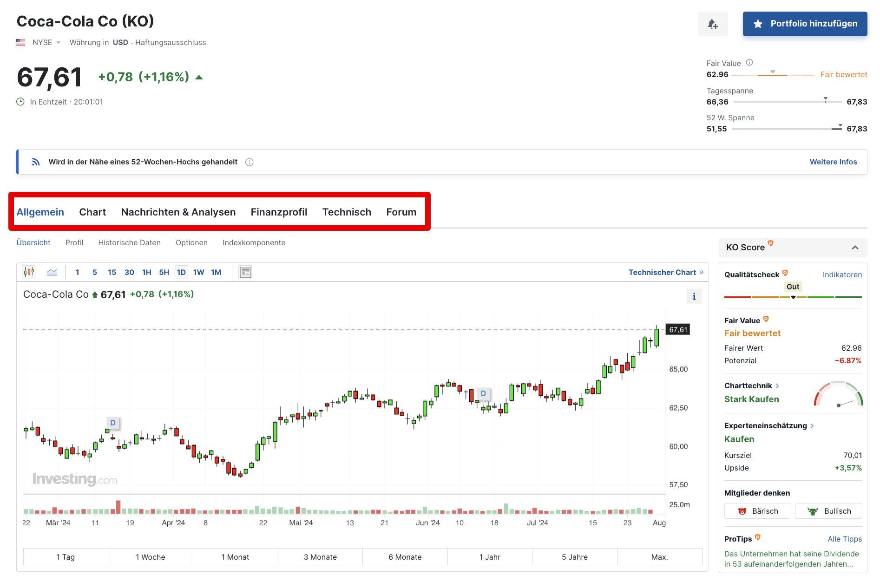Image resolution: width=880 pixels, height=588 pixels.
Task: Open the Finanzprofil tab
Action: (279, 212)
